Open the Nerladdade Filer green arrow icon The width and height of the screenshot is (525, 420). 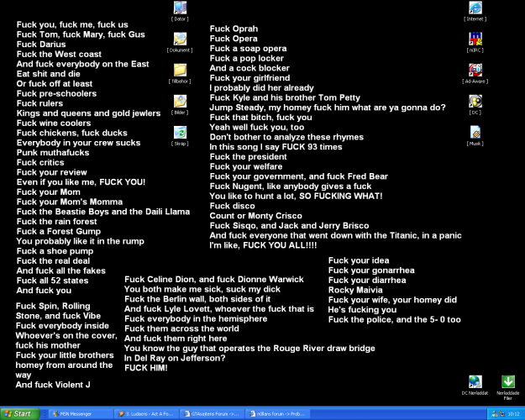[508, 388]
